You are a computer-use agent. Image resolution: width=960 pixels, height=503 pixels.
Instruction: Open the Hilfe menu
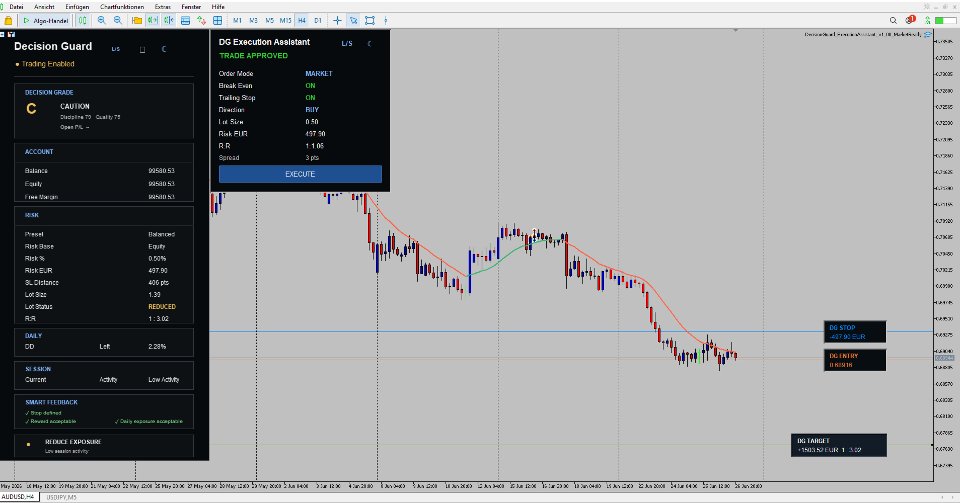(x=218, y=7)
